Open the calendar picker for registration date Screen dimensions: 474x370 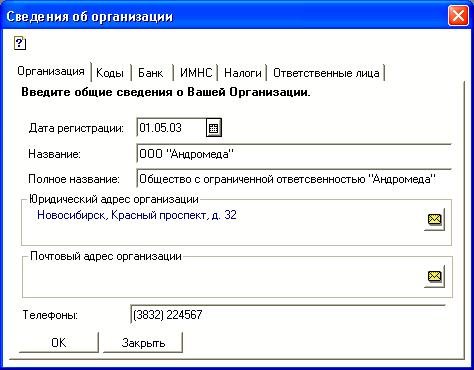point(214,128)
